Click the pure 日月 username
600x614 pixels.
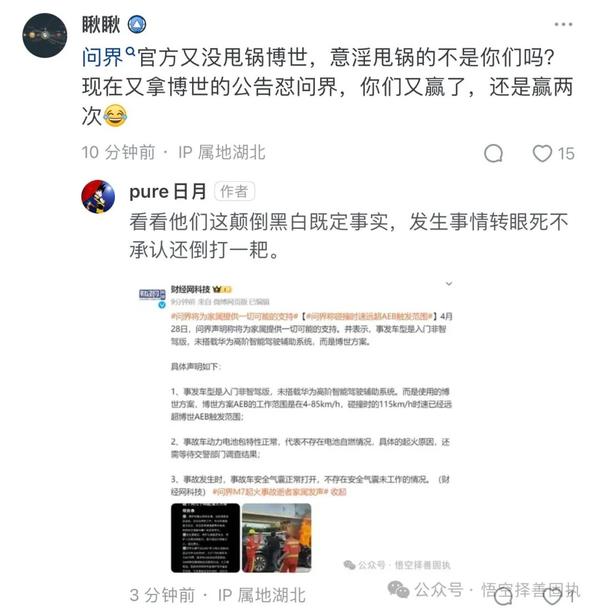pos(168,192)
